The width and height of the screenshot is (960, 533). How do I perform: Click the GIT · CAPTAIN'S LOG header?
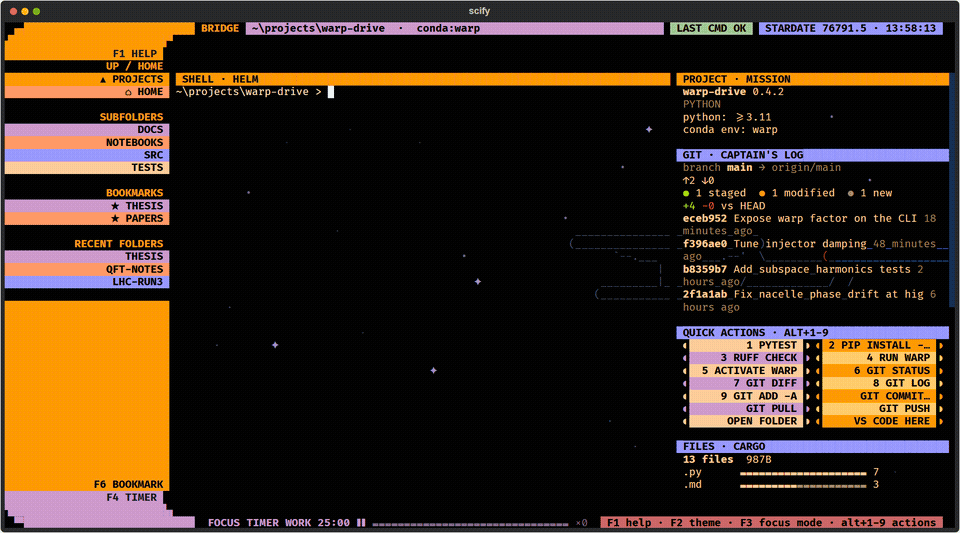click(812, 155)
